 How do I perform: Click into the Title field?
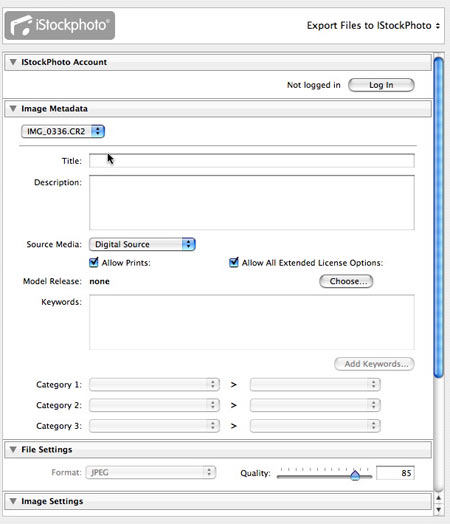coord(252,161)
